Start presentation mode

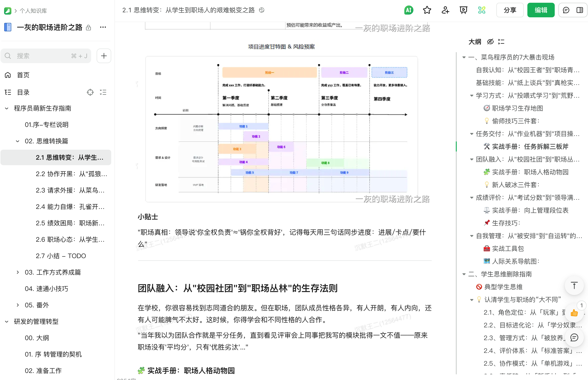(463, 10)
